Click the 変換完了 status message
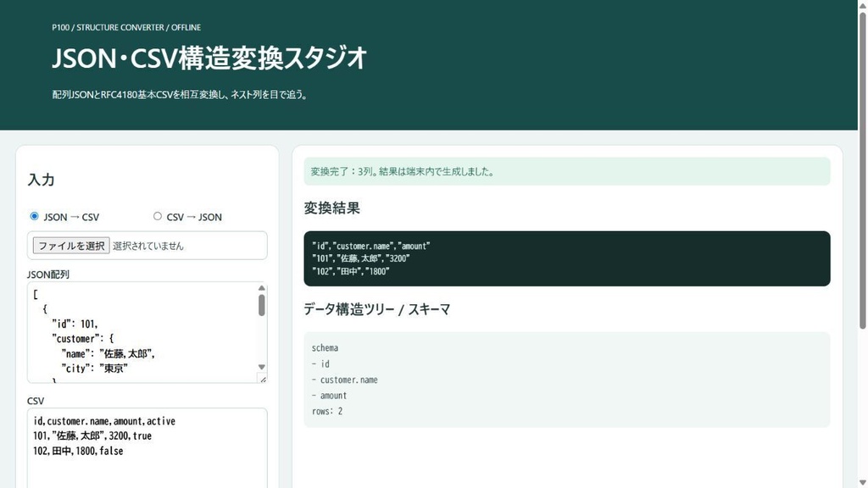868x488 pixels. coord(567,171)
